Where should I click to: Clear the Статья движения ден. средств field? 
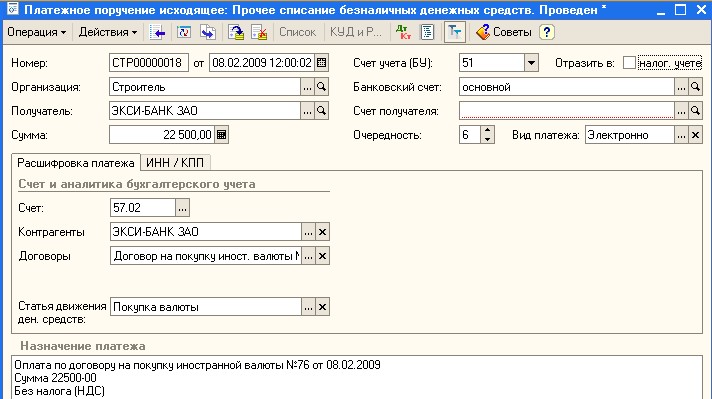click(x=322, y=307)
